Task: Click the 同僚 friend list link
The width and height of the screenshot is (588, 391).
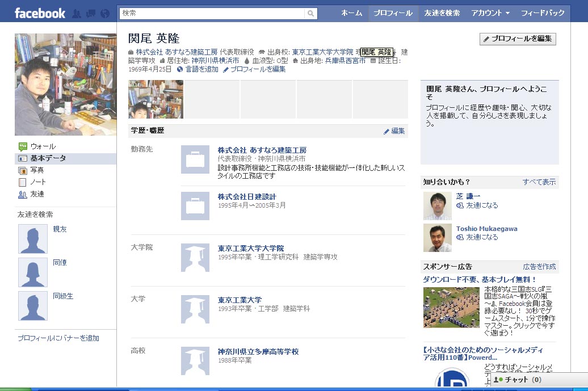Action: point(60,262)
